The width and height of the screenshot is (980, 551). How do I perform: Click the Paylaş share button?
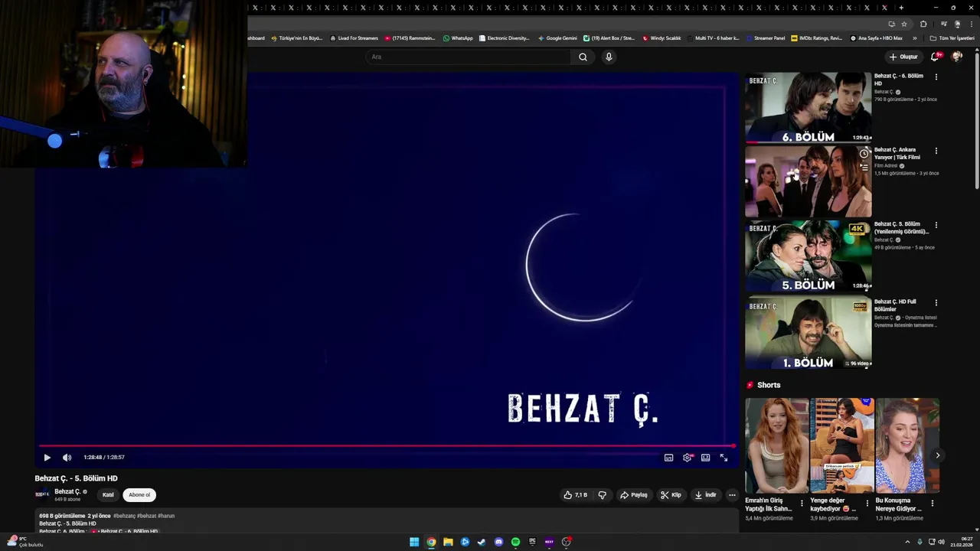point(633,495)
